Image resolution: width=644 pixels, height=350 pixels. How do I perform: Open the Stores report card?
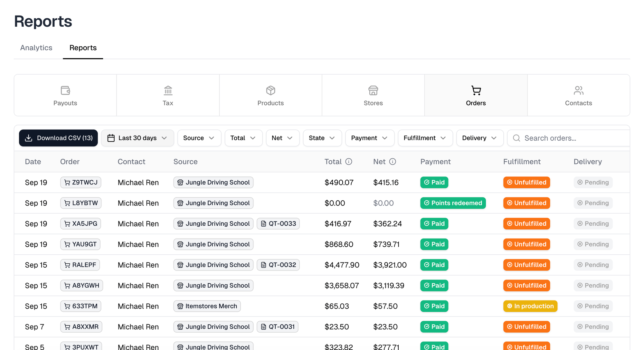373,95
